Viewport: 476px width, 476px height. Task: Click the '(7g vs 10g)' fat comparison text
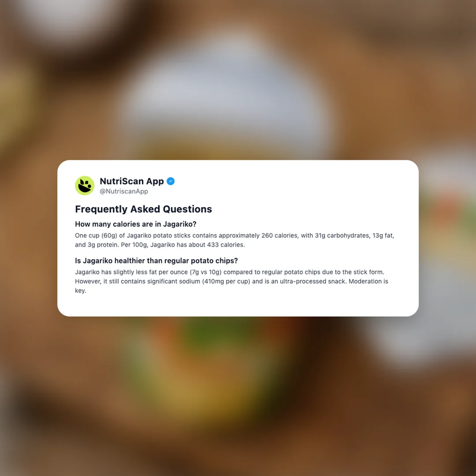[205, 272]
